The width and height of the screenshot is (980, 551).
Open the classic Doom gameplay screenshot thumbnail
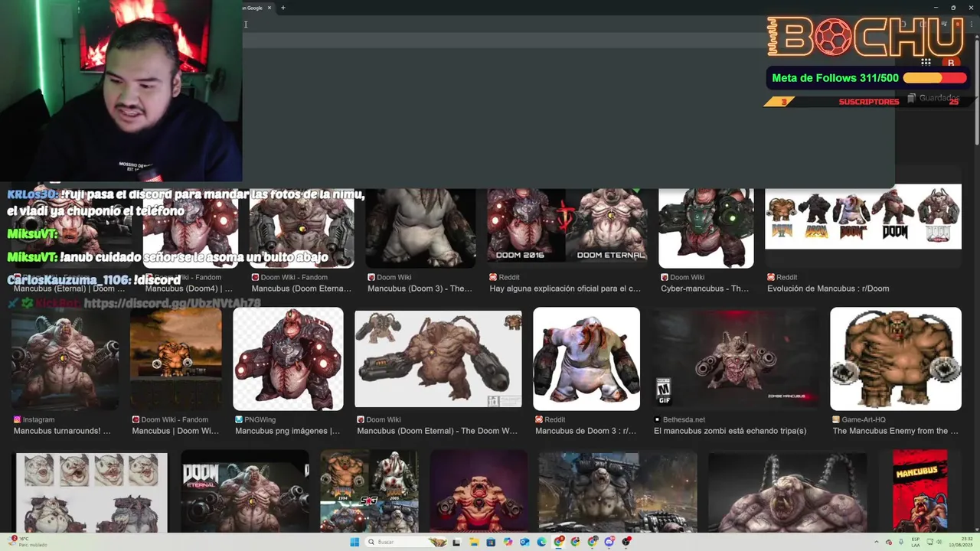tap(175, 358)
